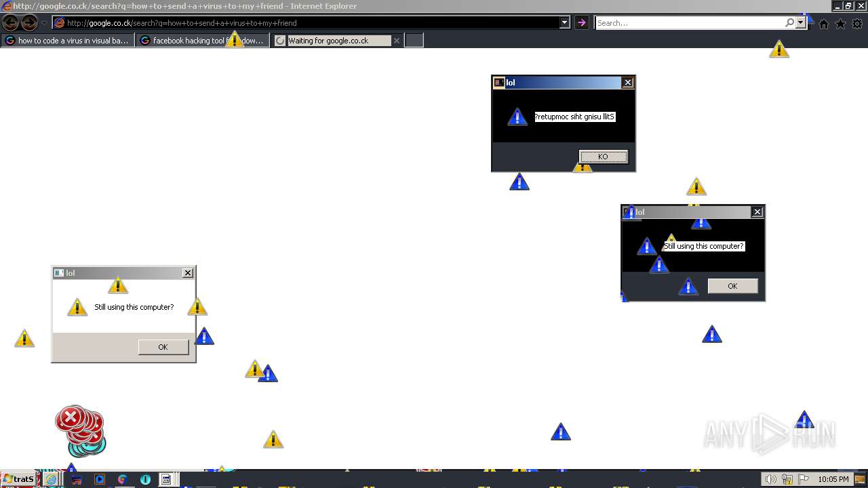This screenshot has width=868, height=488.
Task: Switch to 'how to code a virus in visual ba...' tab
Action: (x=68, y=41)
